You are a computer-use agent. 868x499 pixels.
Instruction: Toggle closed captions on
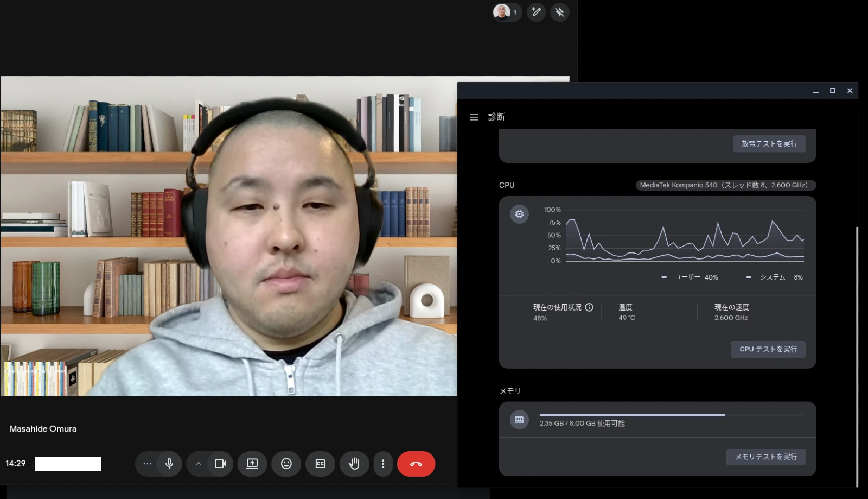tap(320, 464)
